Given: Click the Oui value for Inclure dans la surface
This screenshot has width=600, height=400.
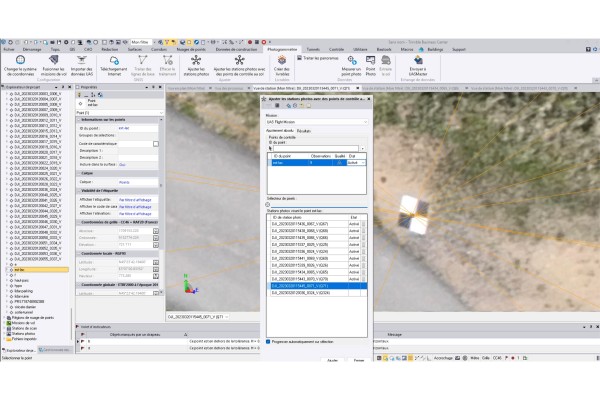Looking at the screenshot, I should [x=122, y=165].
